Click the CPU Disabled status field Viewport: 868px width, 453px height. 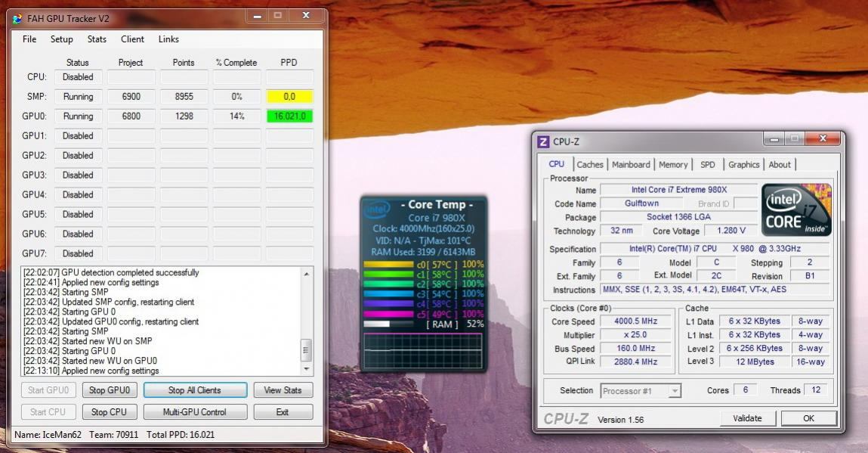[x=78, y=77]
